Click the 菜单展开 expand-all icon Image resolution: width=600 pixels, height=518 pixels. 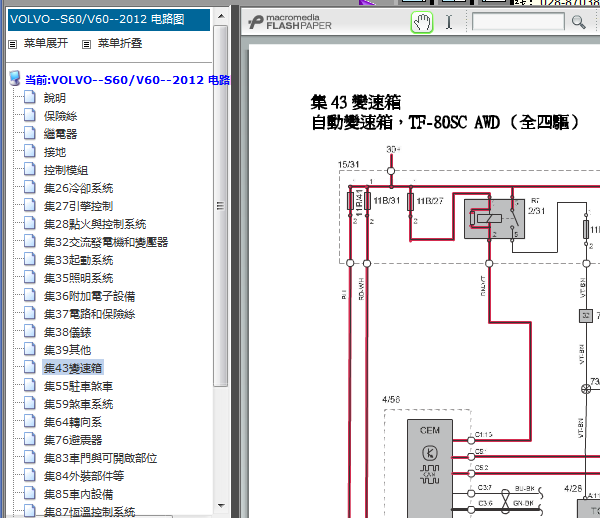click(13, 44)
